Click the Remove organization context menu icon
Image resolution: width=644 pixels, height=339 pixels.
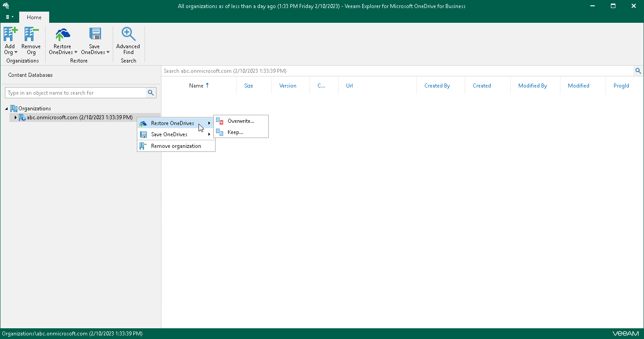pos(143,146)
